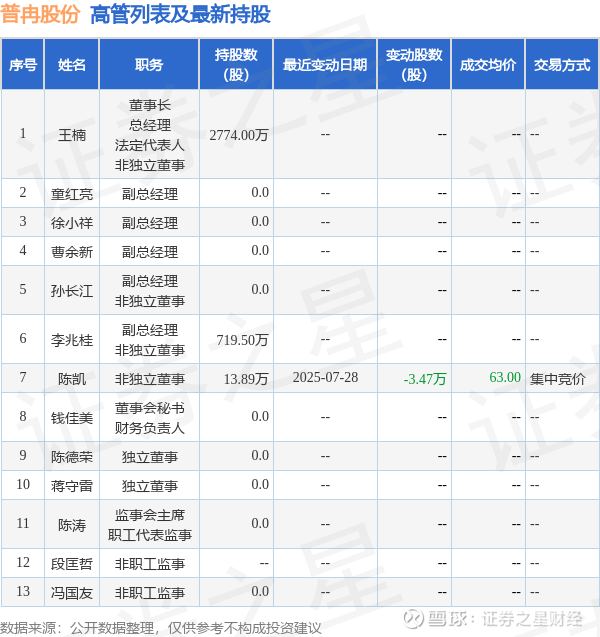Click the name 孙长江

pos(72,291)
